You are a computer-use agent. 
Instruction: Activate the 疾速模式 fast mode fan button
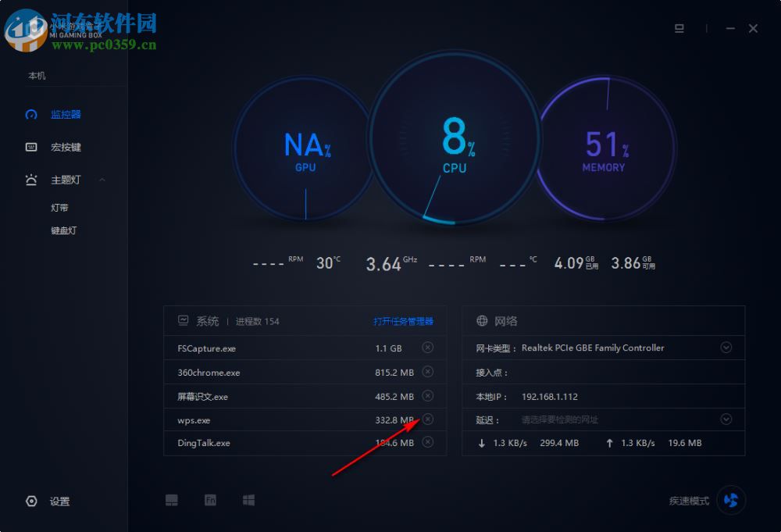731,500
